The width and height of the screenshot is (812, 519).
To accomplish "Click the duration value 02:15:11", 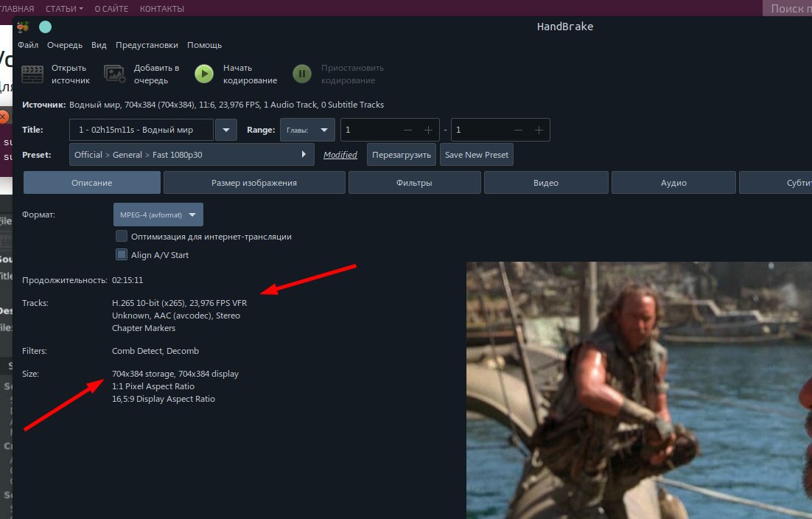I will pos(127,280).
